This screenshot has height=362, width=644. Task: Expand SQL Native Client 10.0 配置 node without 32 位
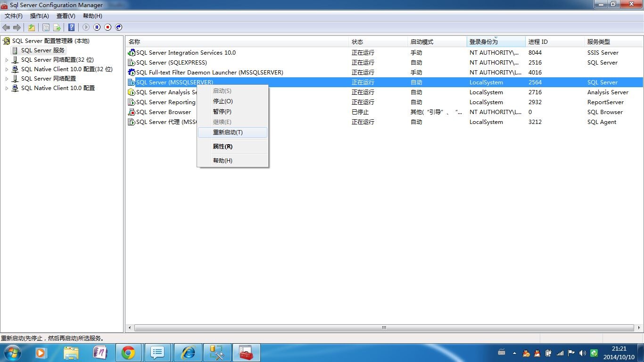point(7,88)
